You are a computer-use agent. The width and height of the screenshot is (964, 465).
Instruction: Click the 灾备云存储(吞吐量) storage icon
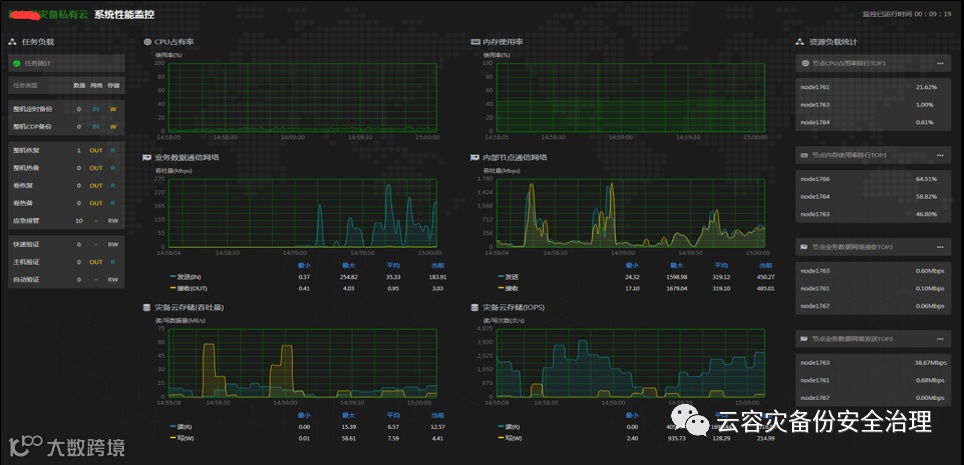(147, 307)
